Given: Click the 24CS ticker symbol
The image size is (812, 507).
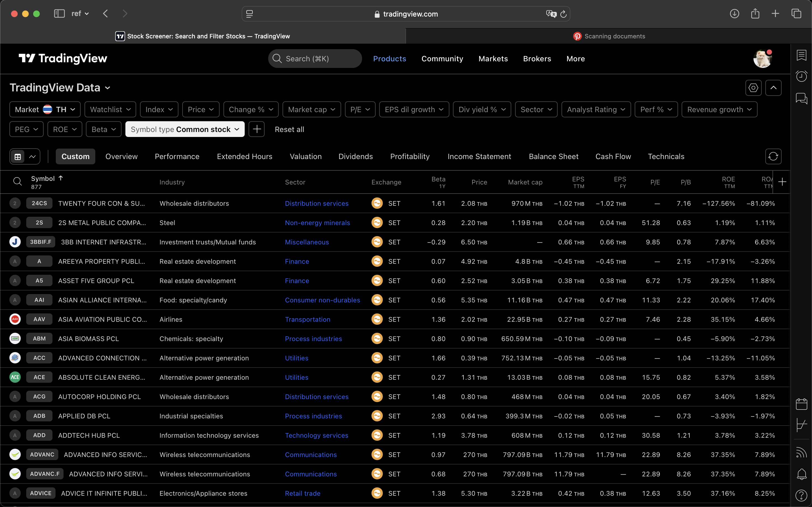Looking at the screenshot, I should 39,203.
